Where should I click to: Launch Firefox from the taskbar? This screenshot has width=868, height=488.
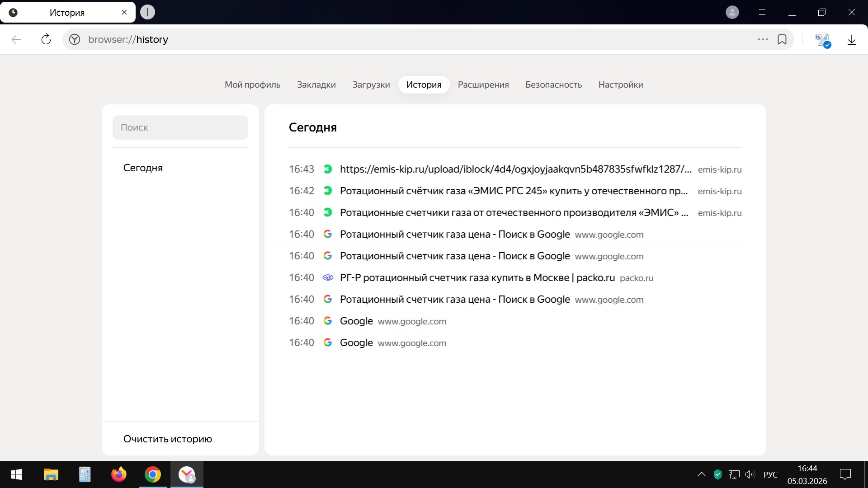(119, 474)
